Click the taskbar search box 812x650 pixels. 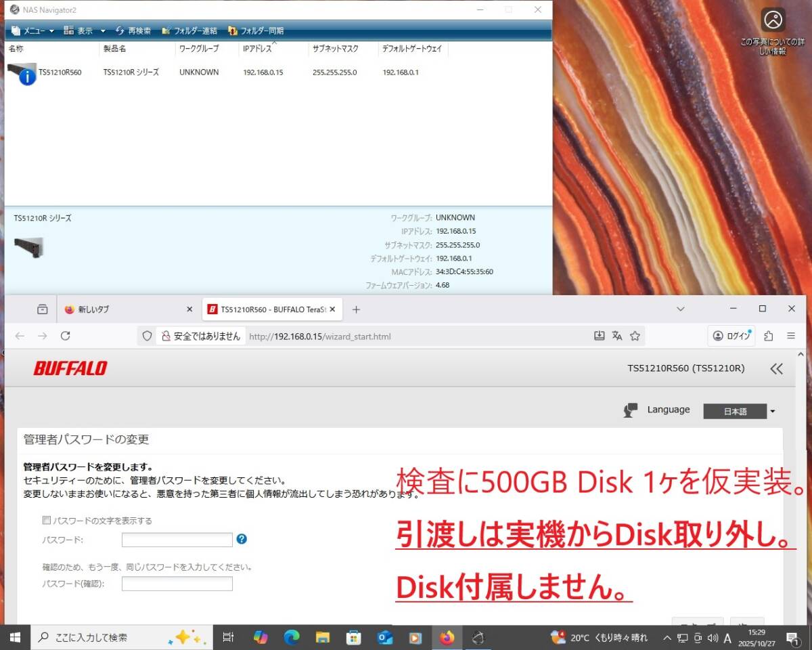click(122, 637)
